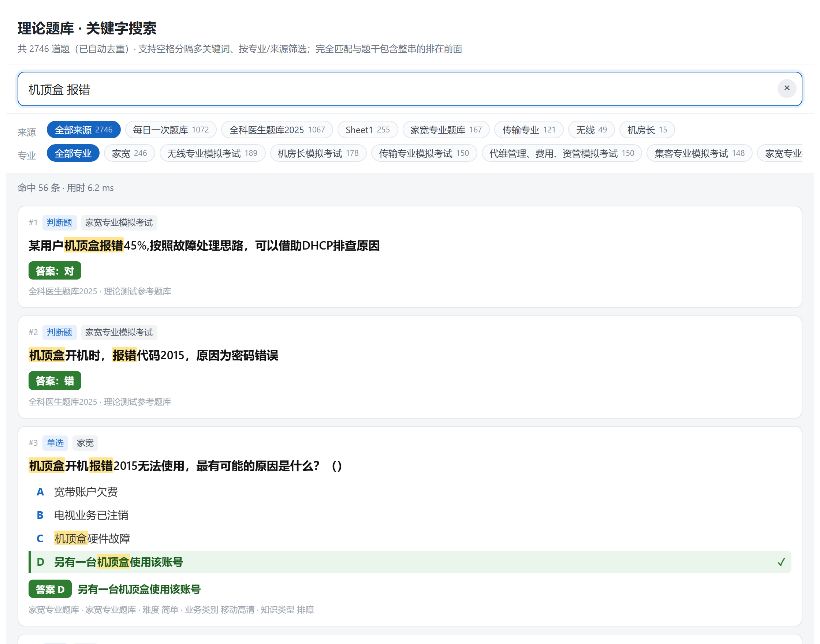Choose 机房长模拟考试 category

[318, 153]
